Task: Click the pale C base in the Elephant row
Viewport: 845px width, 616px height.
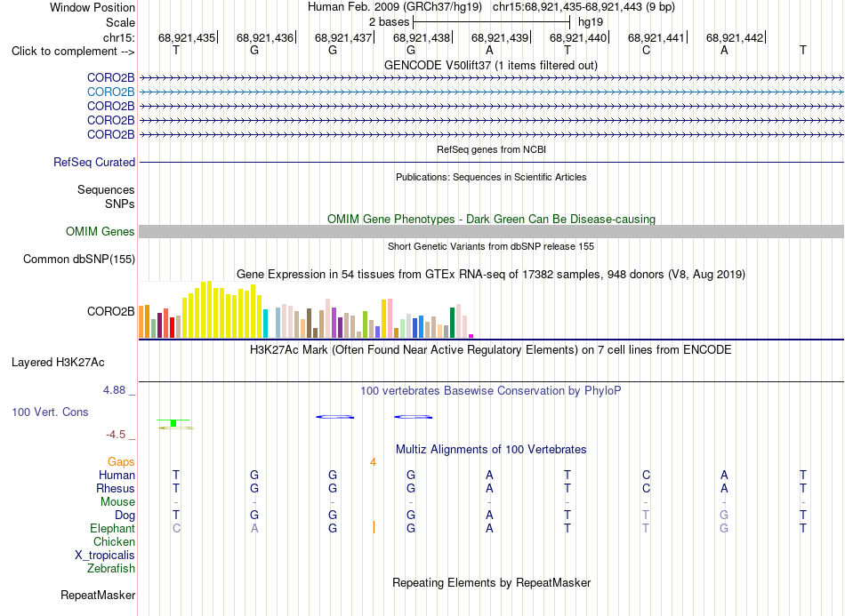Action: (x=176, y=528)
